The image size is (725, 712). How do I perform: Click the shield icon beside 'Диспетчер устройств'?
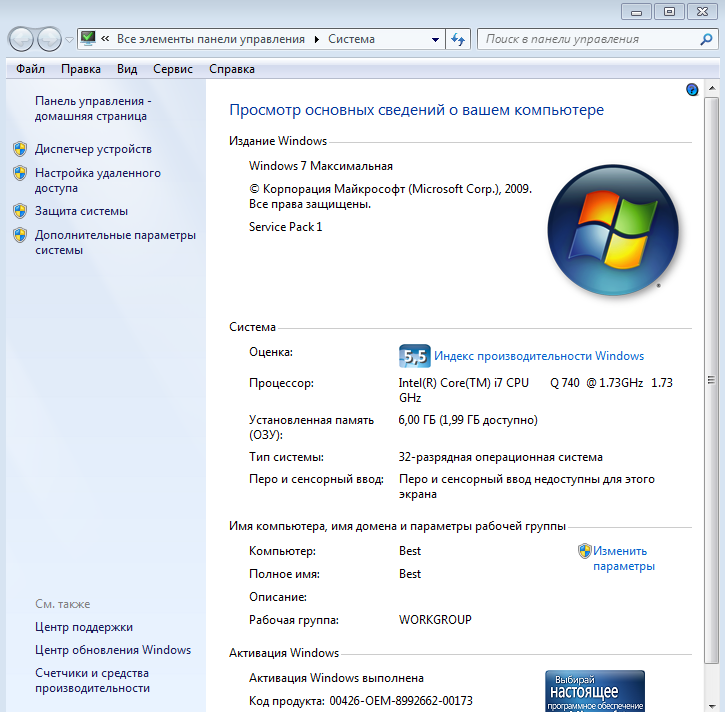click(20, 149)
